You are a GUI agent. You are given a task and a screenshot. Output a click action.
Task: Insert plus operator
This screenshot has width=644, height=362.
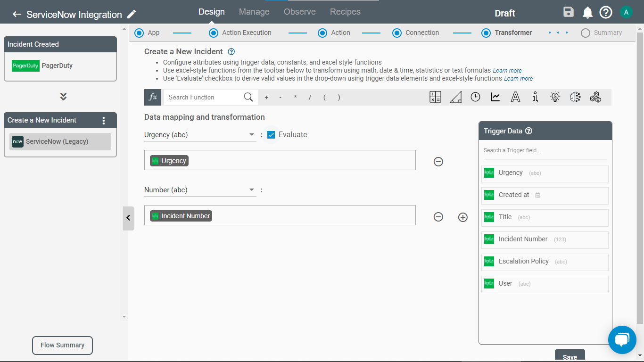[x=266, y=98]
